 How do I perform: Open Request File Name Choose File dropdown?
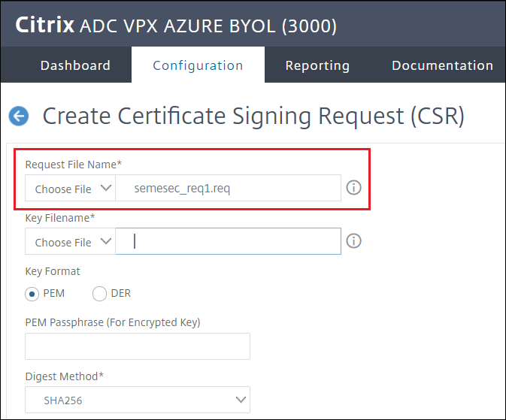pyautogui.click(x=71, y=189)
